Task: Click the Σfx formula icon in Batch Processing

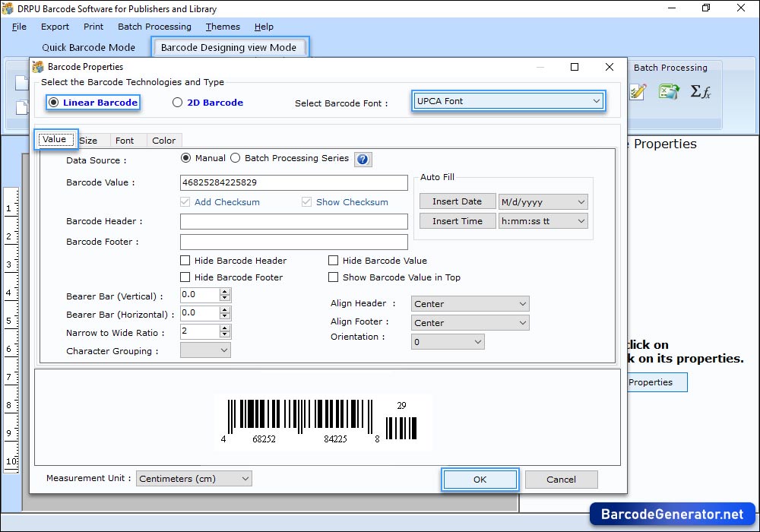Action: [x=701, y=91]
